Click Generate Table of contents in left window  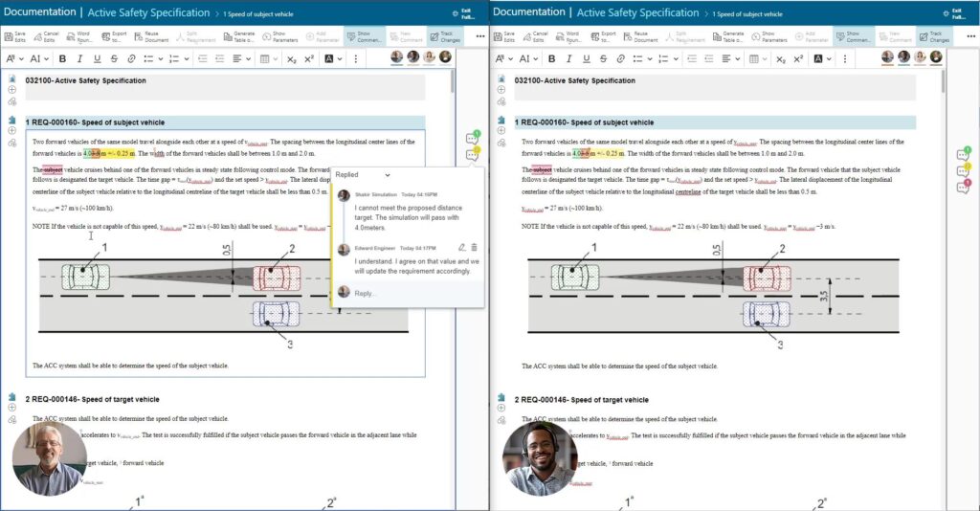(x=238, y=37)
